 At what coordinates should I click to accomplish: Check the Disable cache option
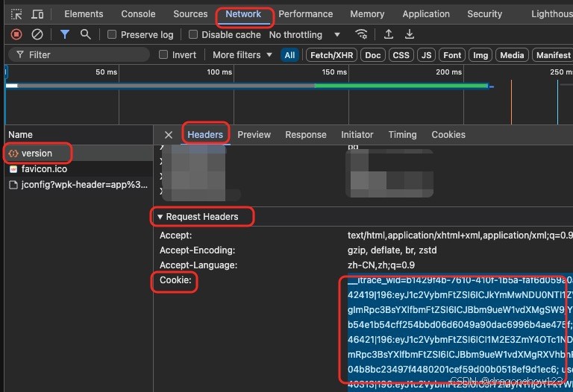point(193,35)
